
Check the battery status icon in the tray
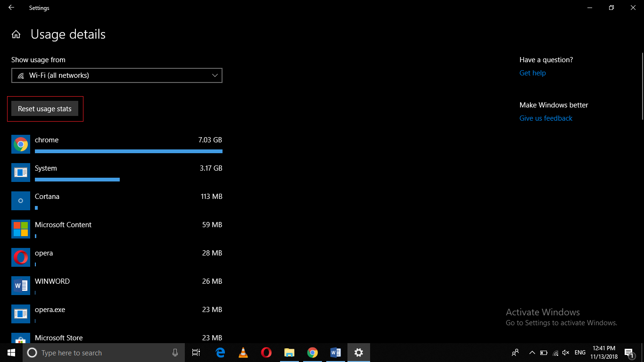tap(544, 353)
